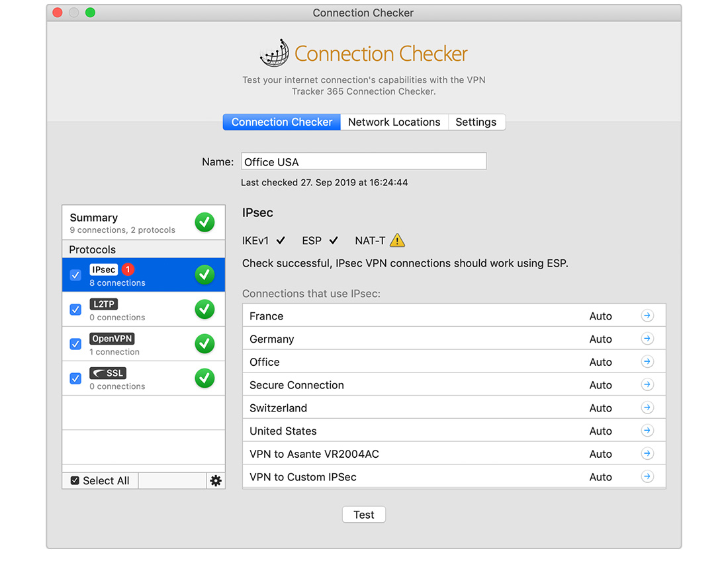Click the Name field containing Office USA
728x565 pixels.
click(x=363, y=161)
